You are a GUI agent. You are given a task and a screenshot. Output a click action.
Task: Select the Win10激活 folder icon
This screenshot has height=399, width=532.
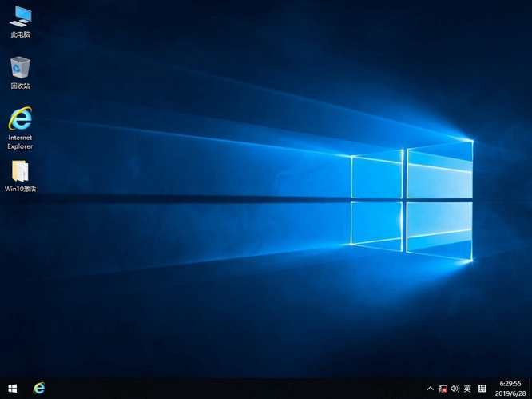(20, 170)
